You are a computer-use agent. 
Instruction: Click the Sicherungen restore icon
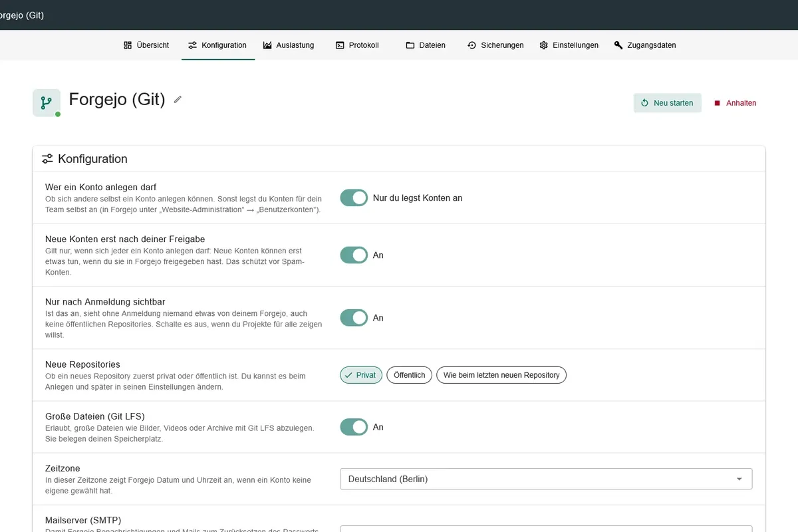472,45
